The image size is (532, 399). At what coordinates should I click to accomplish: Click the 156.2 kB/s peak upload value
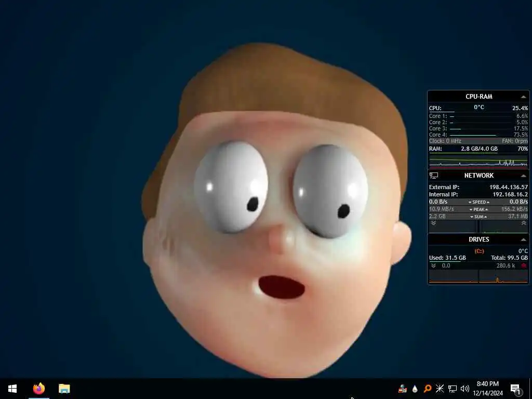(514, 209)
